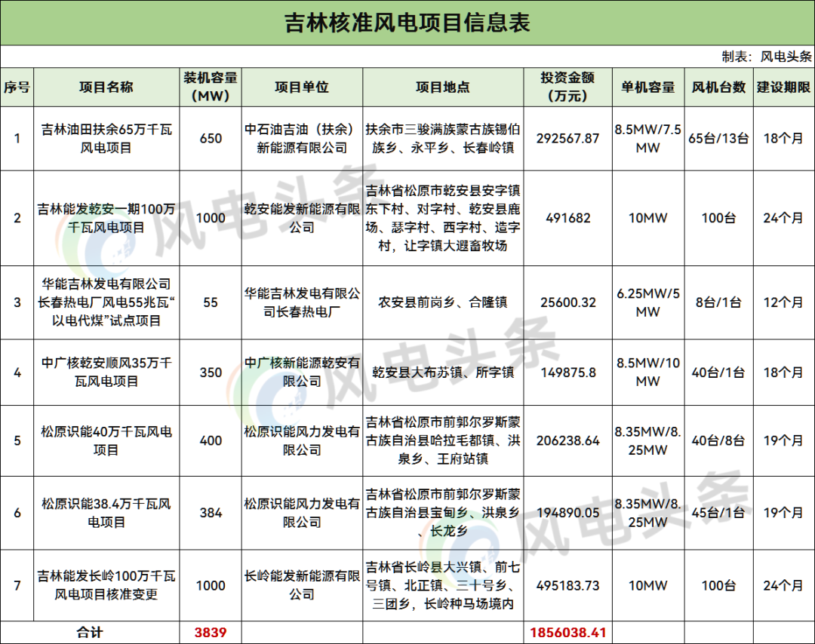This screenshot has width=815, height=644.
Task: Click the 序号 column header
Action: 17,87
